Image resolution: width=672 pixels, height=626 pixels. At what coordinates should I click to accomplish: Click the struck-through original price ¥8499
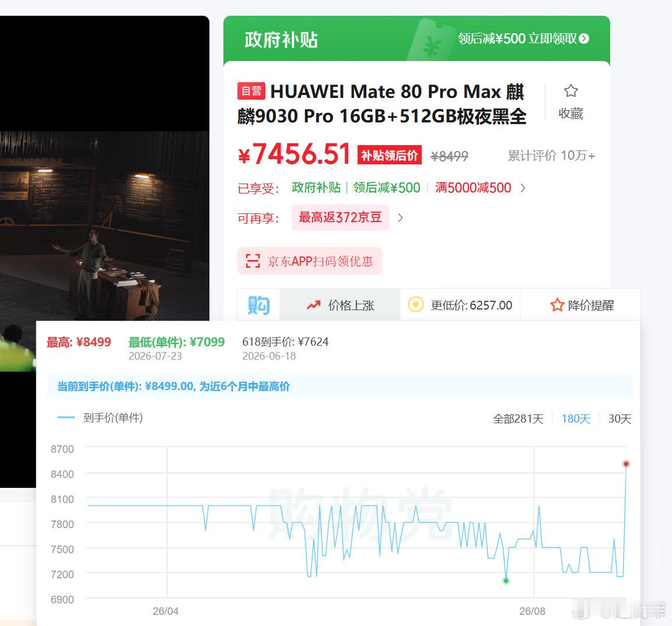point(449,156)
